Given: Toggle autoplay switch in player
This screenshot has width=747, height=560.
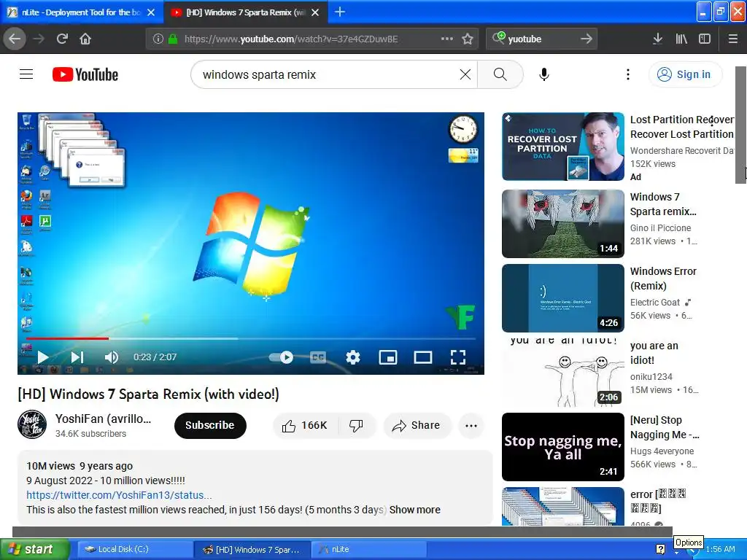Looking at the screenshot, I should 281,357.
